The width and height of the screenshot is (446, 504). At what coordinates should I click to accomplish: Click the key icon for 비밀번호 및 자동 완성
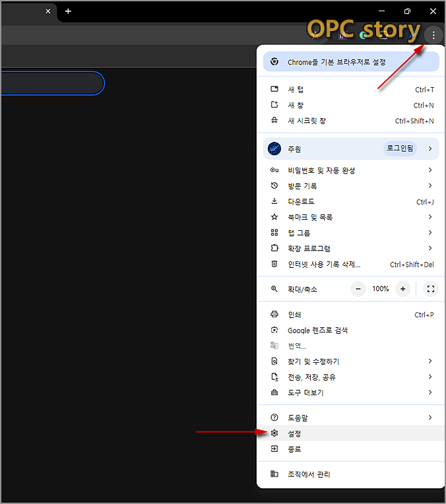[274, 170]
